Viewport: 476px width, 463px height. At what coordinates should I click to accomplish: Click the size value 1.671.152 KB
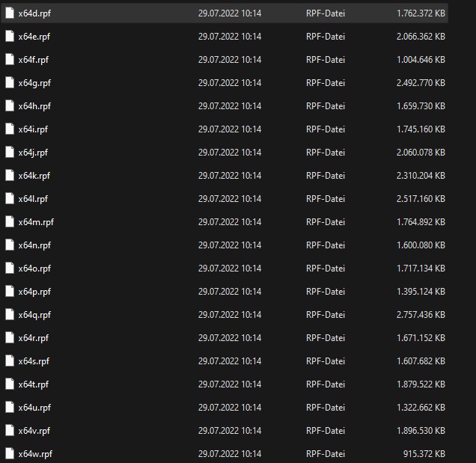(x=421, y=338)
